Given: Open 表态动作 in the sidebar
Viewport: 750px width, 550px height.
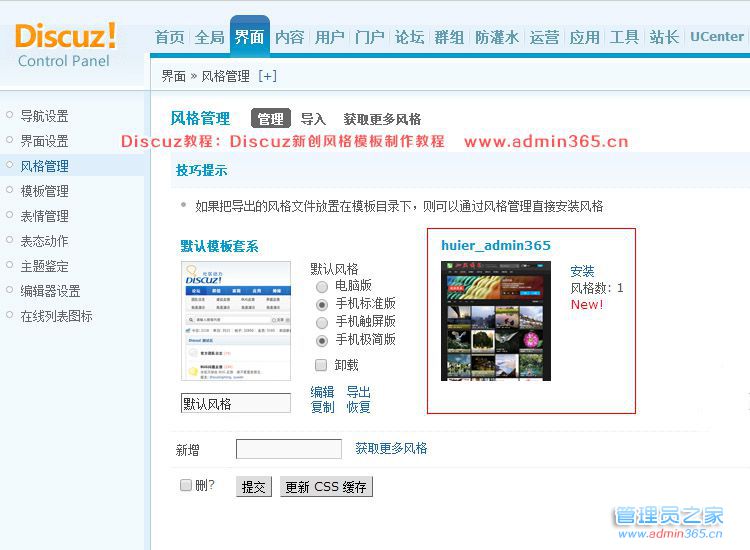Looking at the screenshot, I should coord(44,241).
